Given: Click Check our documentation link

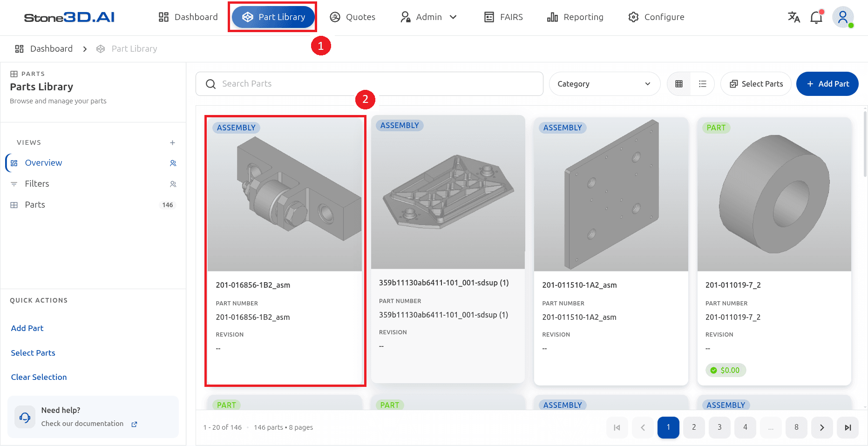Looking at the screenshot, I should coord(82,424).
